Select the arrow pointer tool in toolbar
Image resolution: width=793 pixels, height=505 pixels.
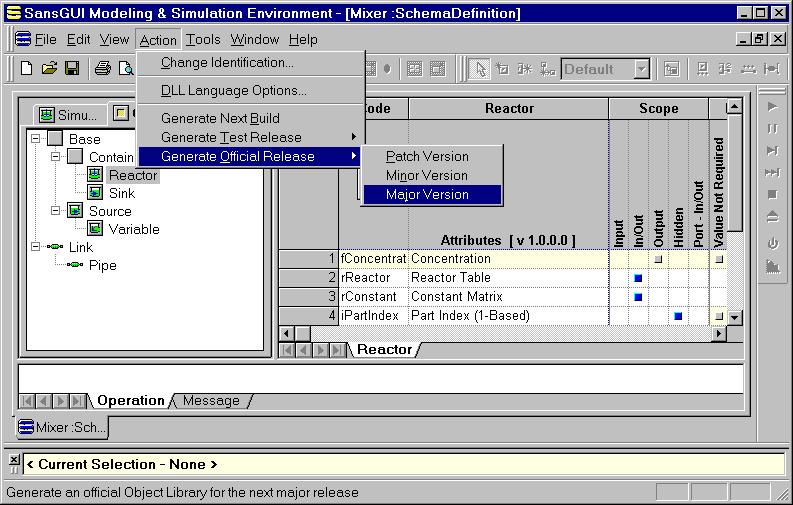pyautogui.click(x=480, y=69)
